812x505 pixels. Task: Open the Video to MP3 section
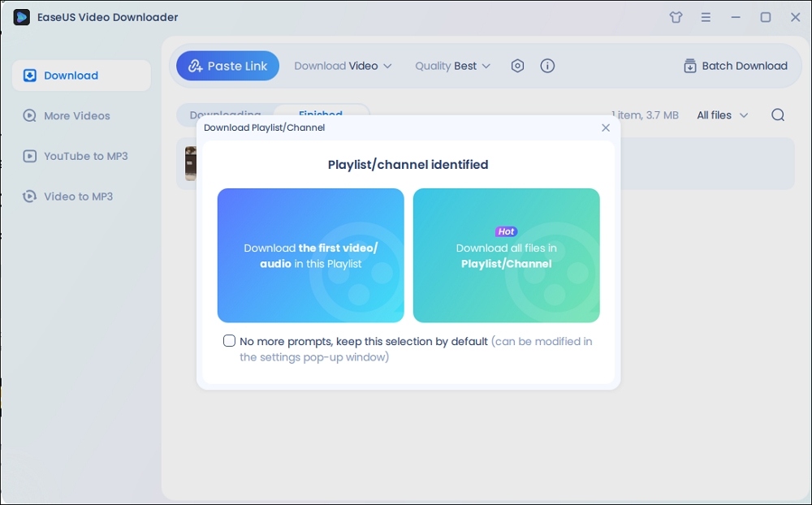pyautogui.click(x=68, y=196)
